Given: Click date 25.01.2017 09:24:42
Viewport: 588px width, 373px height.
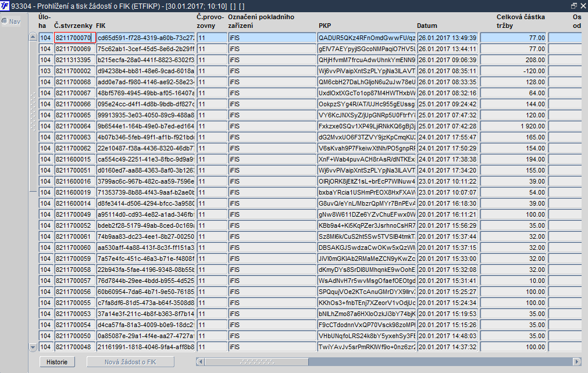Looking at the screenshot, I should (447, 104).
